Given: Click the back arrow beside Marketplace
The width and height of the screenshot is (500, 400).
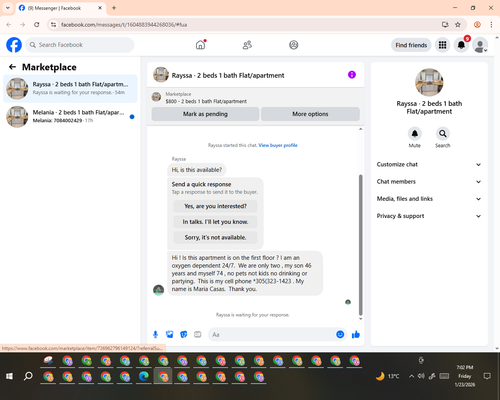Looking at the screenshot, I should pyautogui.click(x=12, y=67).
